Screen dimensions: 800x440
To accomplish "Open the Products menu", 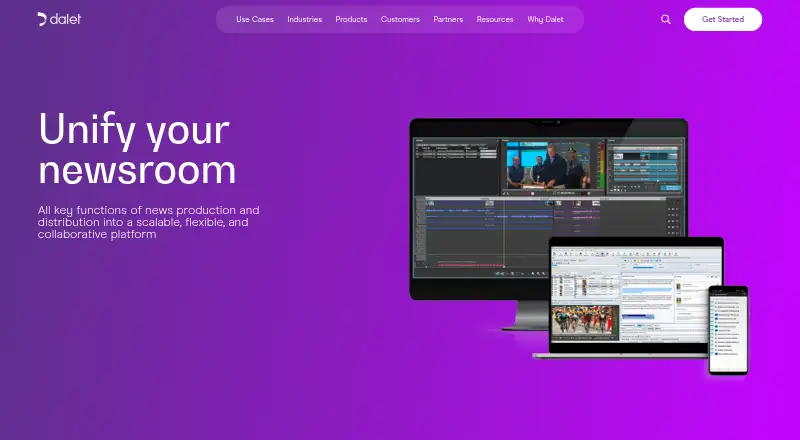I will tap(352, 19).
